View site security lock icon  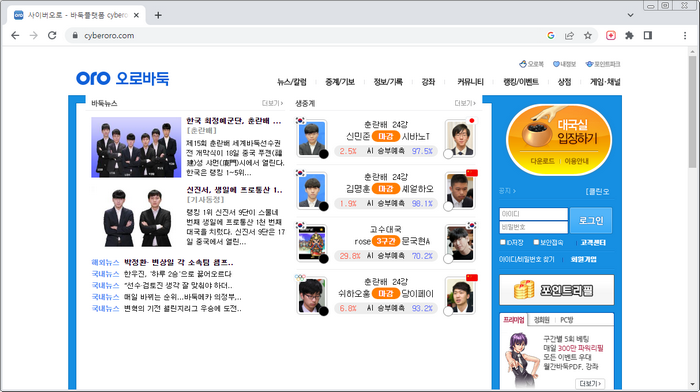coord(75,35)
